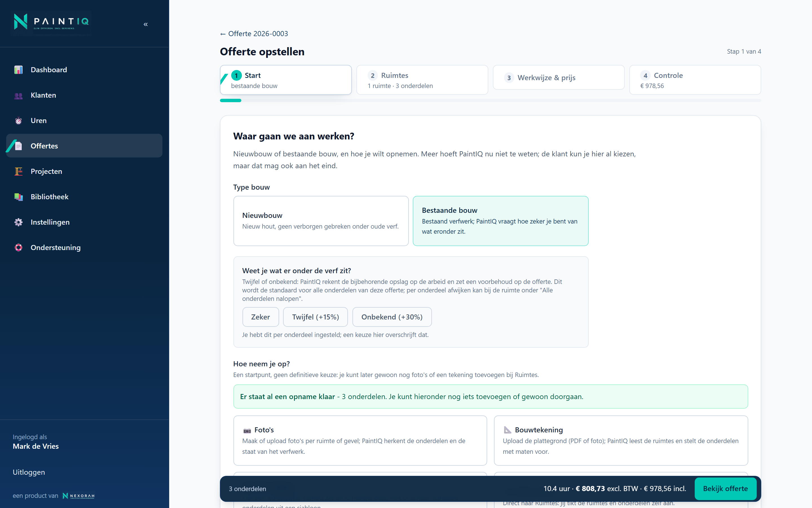812x508 pixels.
Task: Select the Foto's recording method card
Action: (x=360, y=441)
